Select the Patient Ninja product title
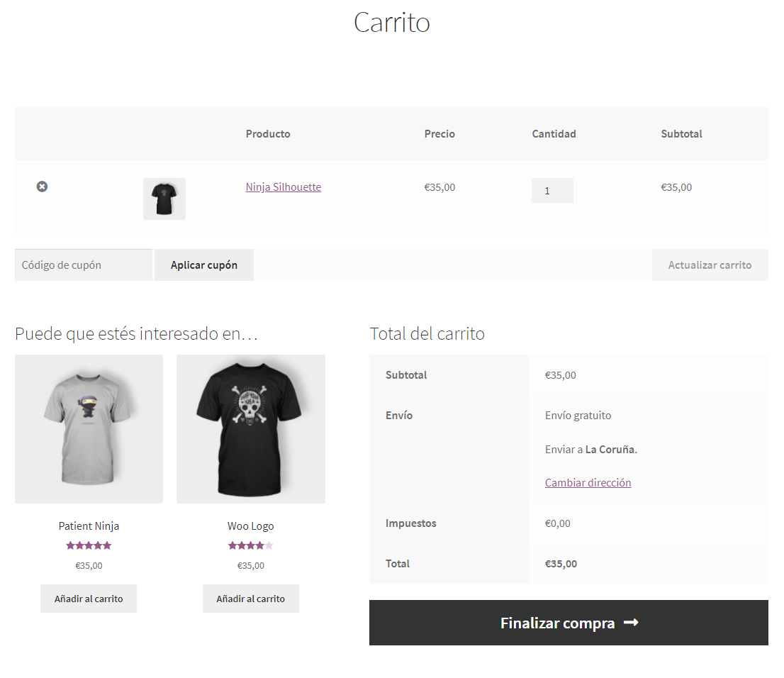 click(89, 526)
